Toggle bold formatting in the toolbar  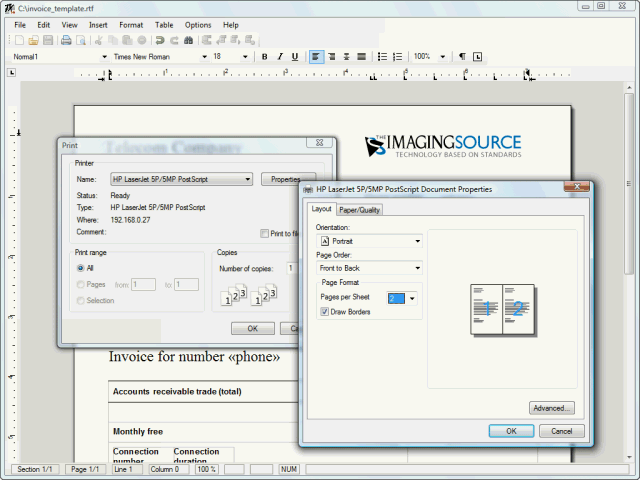click(265, 57)
